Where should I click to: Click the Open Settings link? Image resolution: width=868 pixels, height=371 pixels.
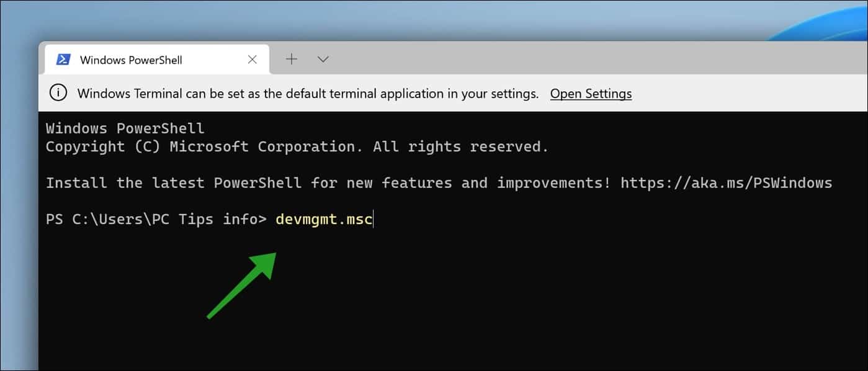[590, 93]
